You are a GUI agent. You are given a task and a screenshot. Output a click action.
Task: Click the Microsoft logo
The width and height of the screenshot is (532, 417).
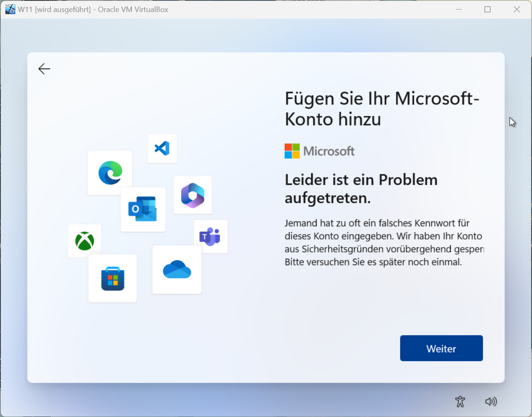319,151
